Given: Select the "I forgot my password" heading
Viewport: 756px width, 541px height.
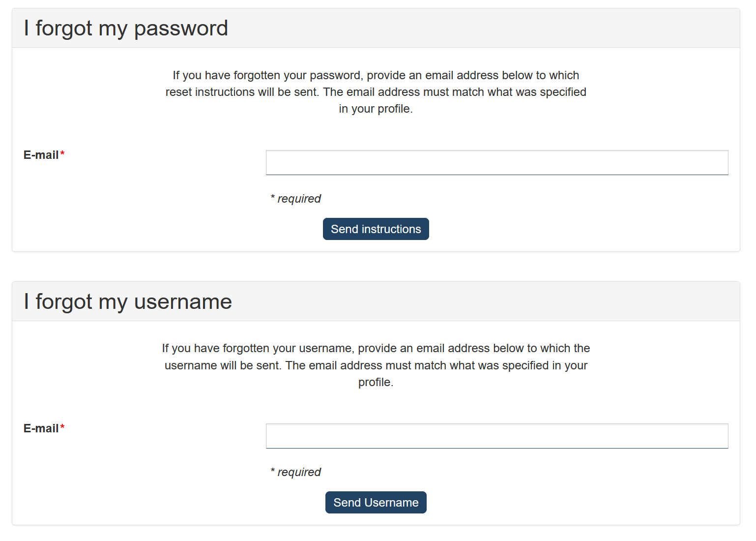Looking at the screenshot, I should coord(126,29).
